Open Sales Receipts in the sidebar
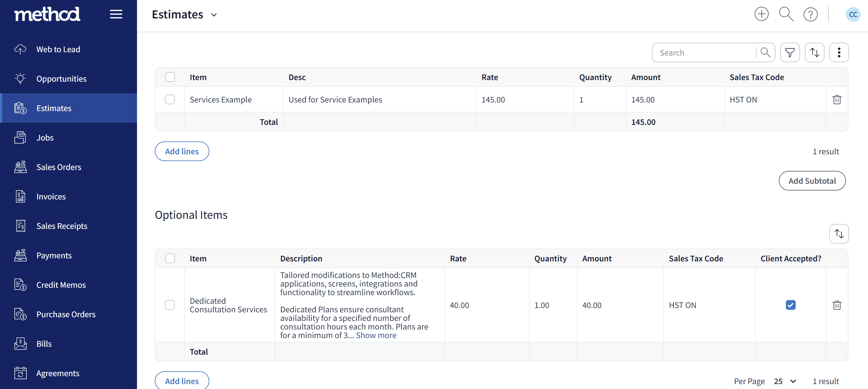 [68, 226]
